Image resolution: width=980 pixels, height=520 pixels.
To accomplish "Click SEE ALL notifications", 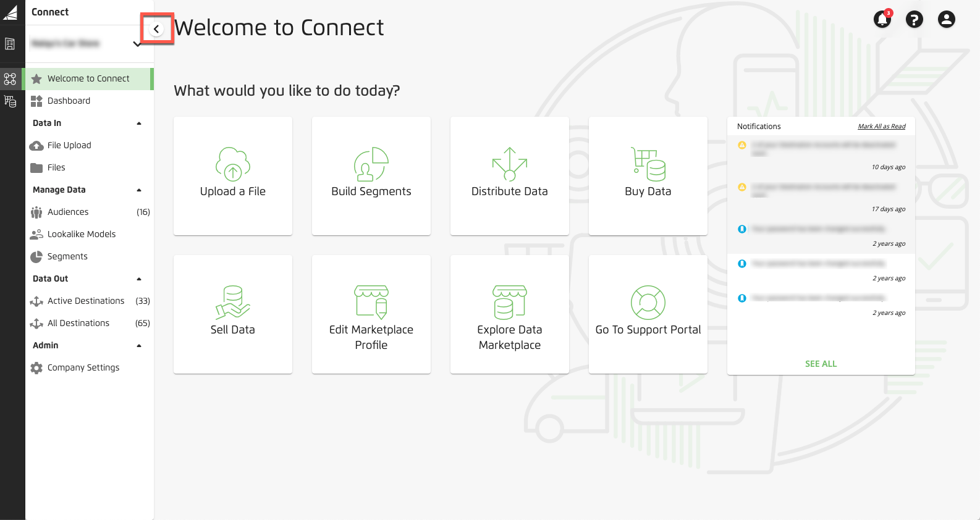I will pyautogui.click(x=821, y=364).
